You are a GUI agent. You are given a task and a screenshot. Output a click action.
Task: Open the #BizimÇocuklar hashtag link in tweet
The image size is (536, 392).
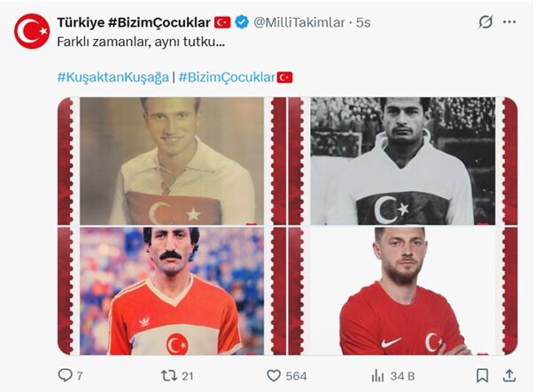(x=227, y=78)
